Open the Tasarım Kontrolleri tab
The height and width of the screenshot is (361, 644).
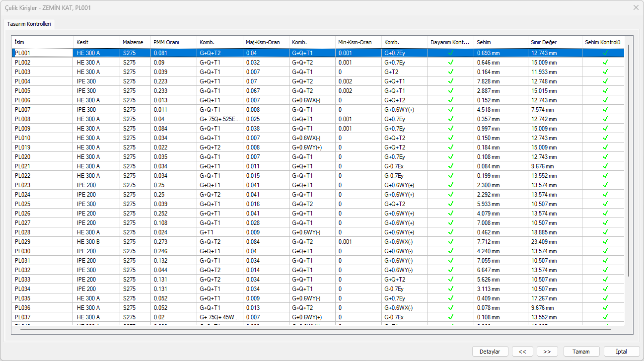tap(30, 24)
